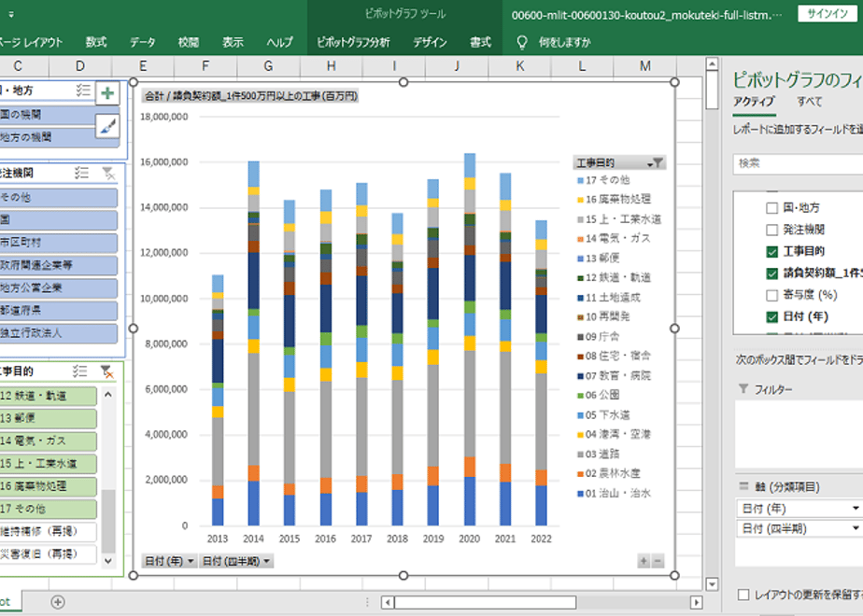The image size is (863, 616).
Task: Select 地方の機関 in the slicer
Action: 60,137
